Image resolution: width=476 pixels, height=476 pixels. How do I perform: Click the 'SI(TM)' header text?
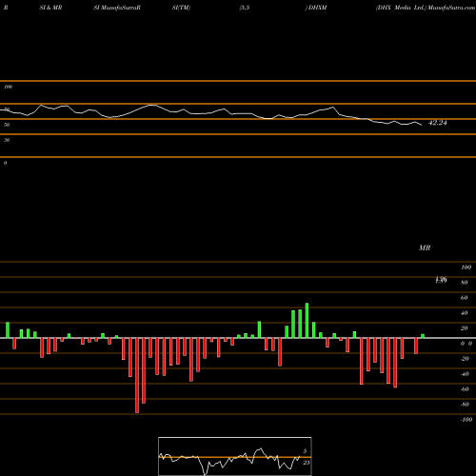181,8
